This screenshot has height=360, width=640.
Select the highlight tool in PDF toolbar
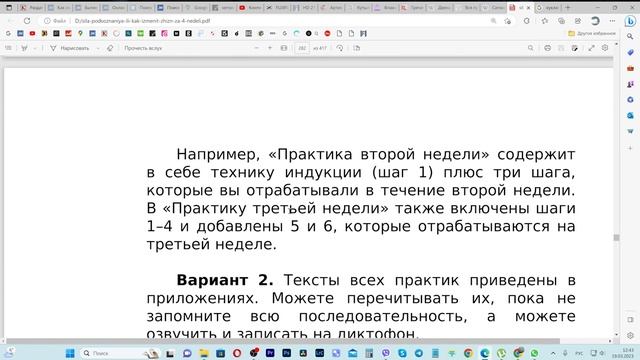pyautogui.click(x=24, y=48)
